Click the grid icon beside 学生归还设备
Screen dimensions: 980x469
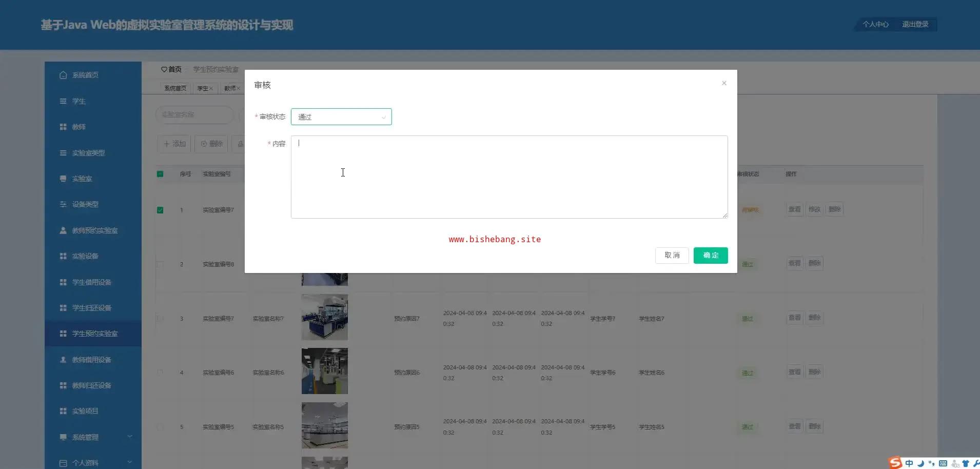click(63, 308)
